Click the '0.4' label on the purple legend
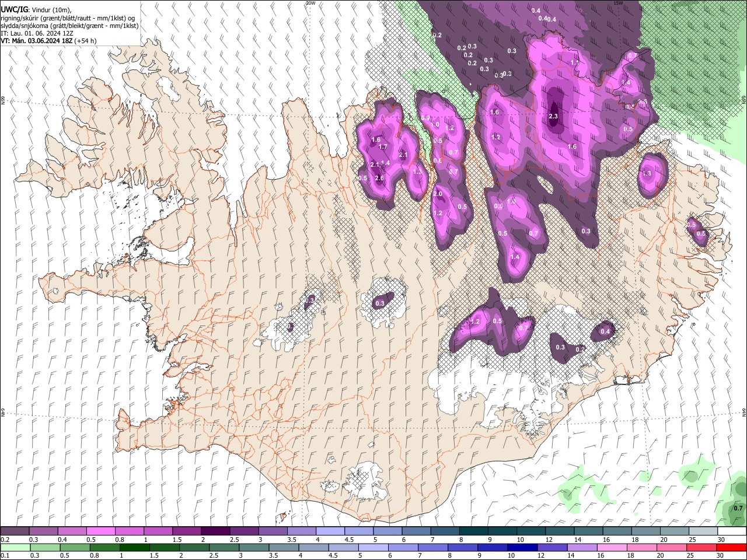The height and width of the screenshot is (560, 747). [62, 540]
